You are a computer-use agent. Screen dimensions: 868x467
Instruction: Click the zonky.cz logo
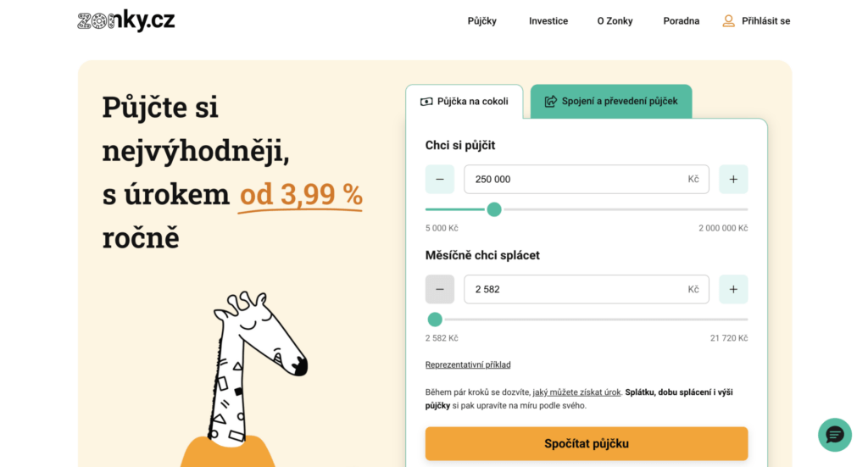point(125,21)
